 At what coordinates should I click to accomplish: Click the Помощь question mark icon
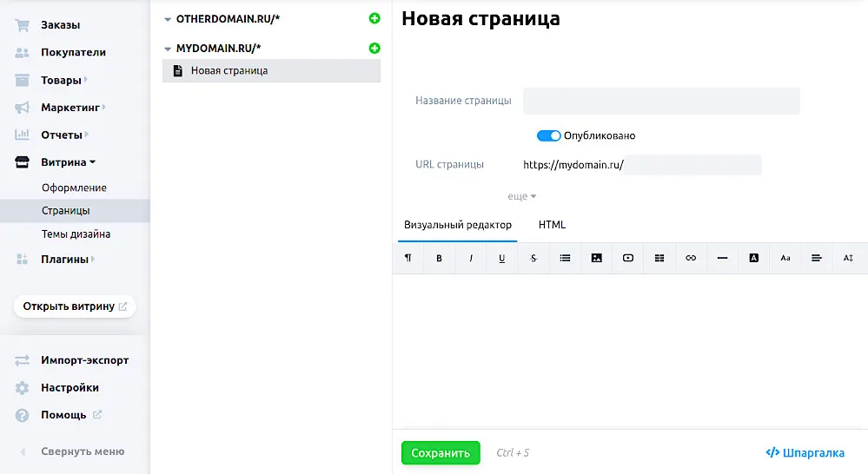click(x=22, y=415)
